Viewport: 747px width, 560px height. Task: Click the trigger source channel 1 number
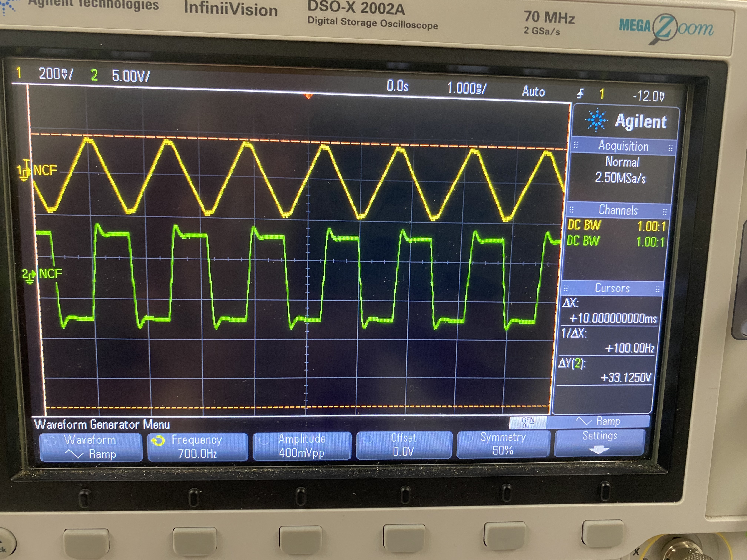point(602,94)
